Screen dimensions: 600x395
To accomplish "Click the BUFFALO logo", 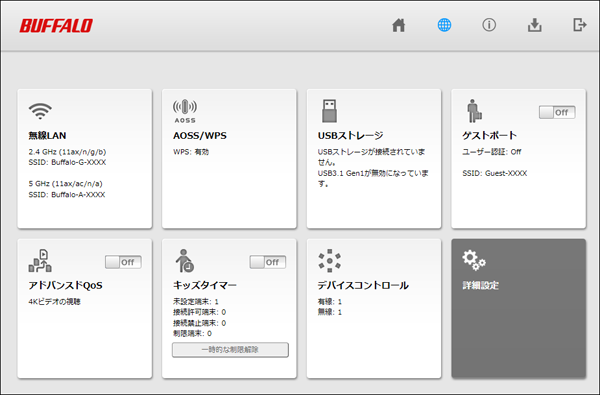I will click(56, 26).
